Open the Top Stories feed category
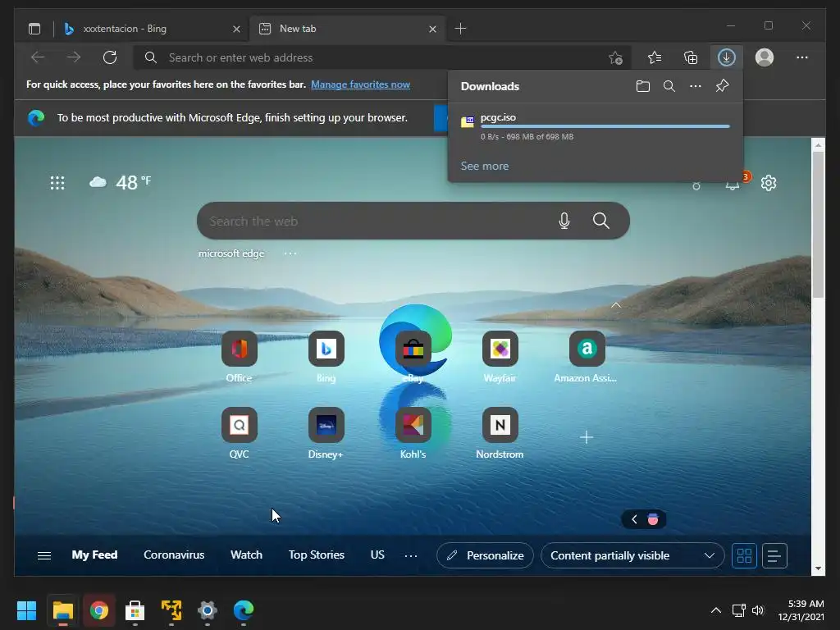Screen dimensions: 840x630 pos(317,555)
